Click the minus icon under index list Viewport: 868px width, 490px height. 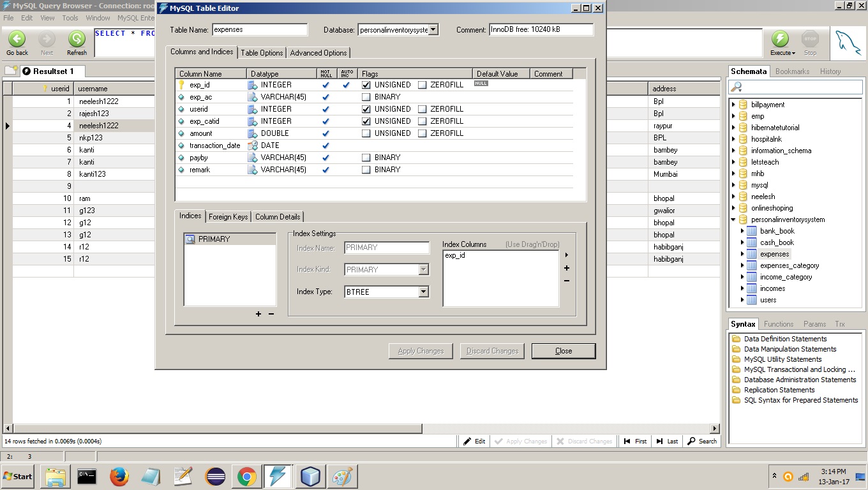271,314
